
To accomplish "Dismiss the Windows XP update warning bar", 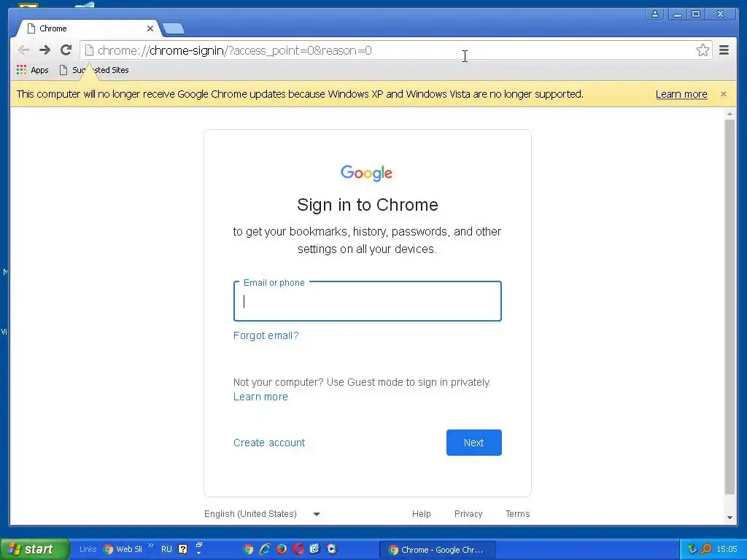I will click(723, 94).
